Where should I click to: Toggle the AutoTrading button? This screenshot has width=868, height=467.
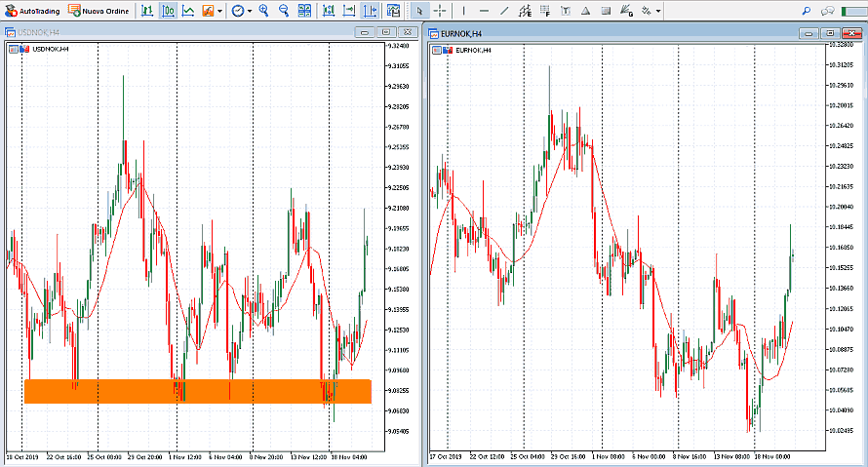click(32, 11)
